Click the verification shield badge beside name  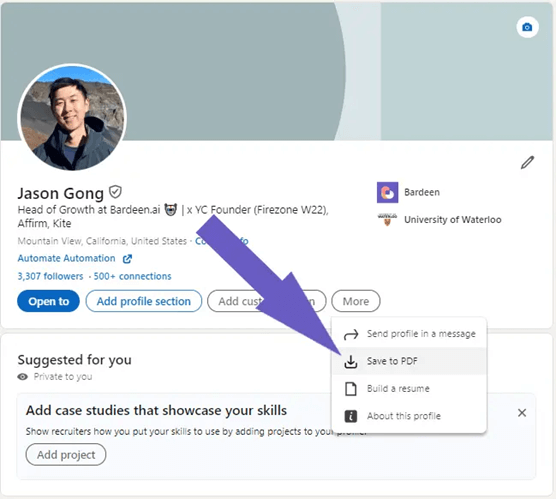tap(115, 192)
